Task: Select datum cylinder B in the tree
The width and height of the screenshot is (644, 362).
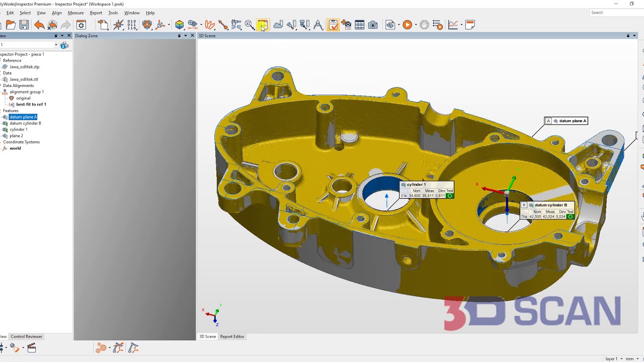Action: click(x=25, y=123)
